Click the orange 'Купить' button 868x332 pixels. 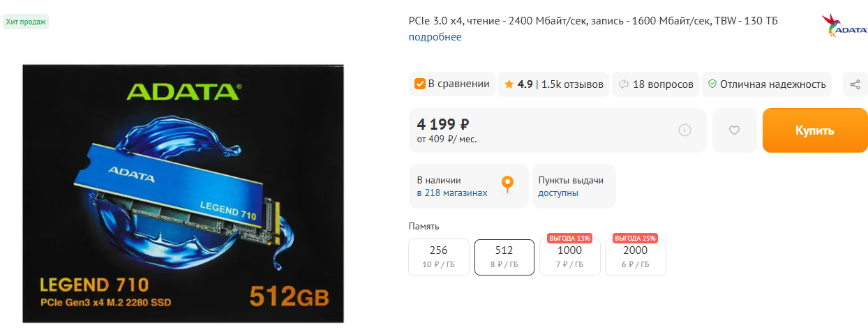(x=815, y=130)
